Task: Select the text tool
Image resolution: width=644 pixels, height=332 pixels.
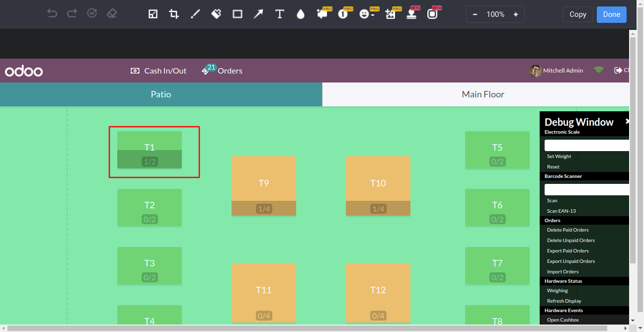Action: (x=280, y=14)
